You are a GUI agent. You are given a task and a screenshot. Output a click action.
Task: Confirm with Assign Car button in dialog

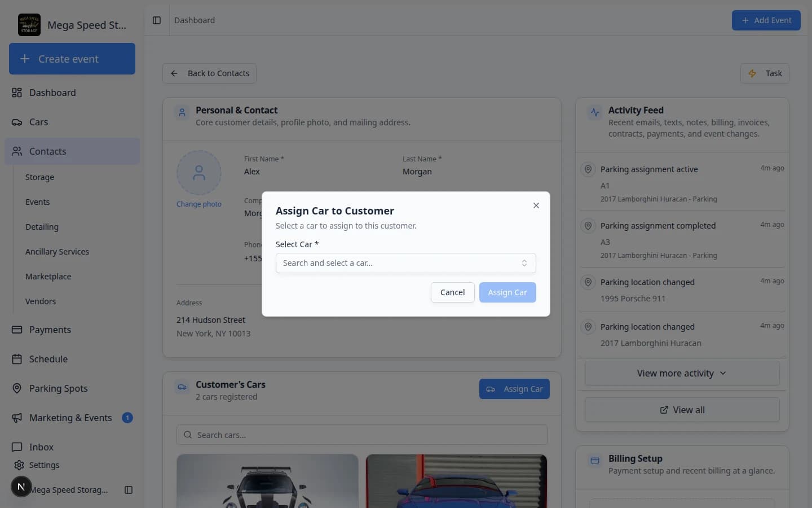507,292
